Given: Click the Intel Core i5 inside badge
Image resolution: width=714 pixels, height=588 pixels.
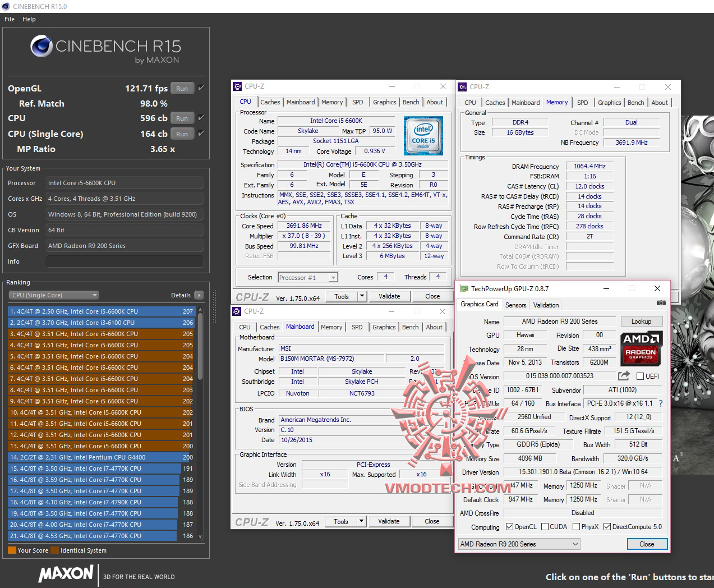Looking at the screenshot, I should (423, 136).
